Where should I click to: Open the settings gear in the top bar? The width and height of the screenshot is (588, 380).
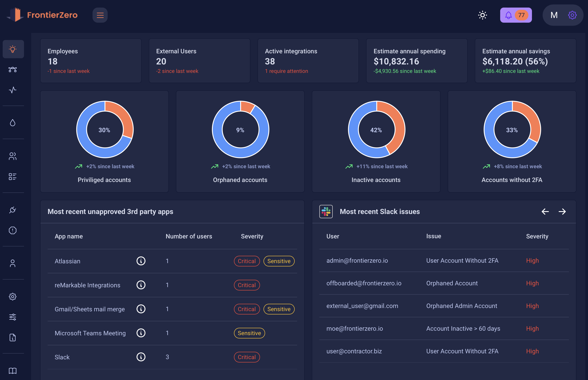coord(572,15)
